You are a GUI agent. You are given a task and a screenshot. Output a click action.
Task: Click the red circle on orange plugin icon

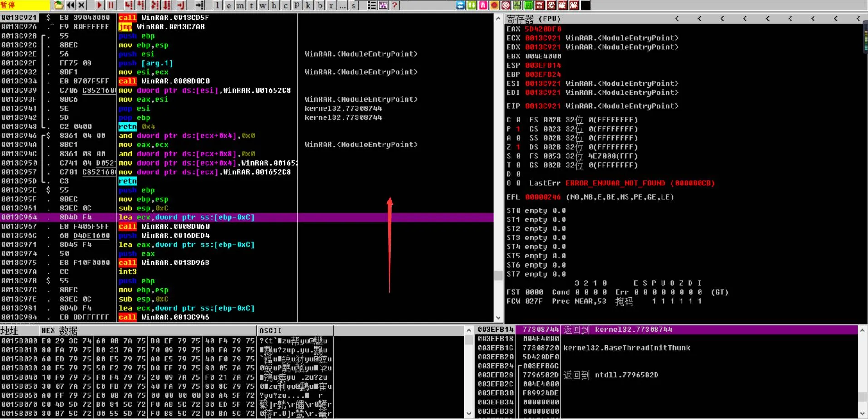[x=495, y=5]
